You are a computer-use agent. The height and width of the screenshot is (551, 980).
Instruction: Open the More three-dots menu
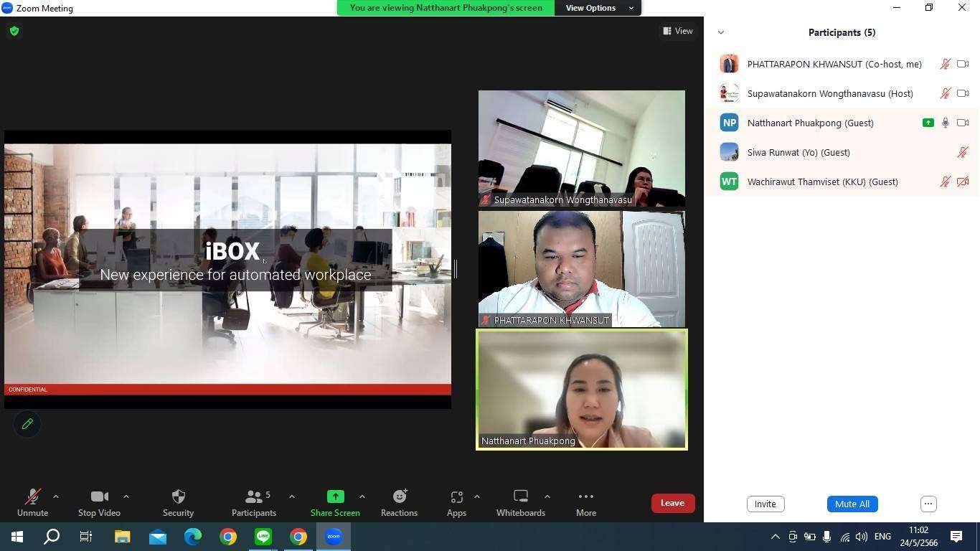(586, 496)
